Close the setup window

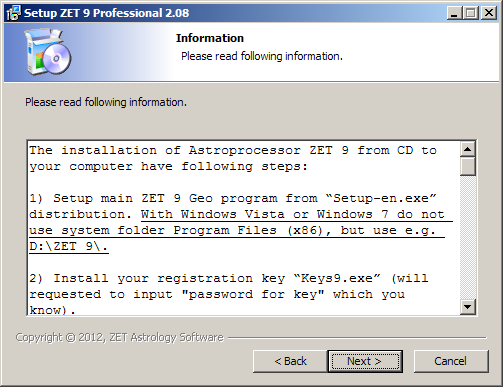489,13
